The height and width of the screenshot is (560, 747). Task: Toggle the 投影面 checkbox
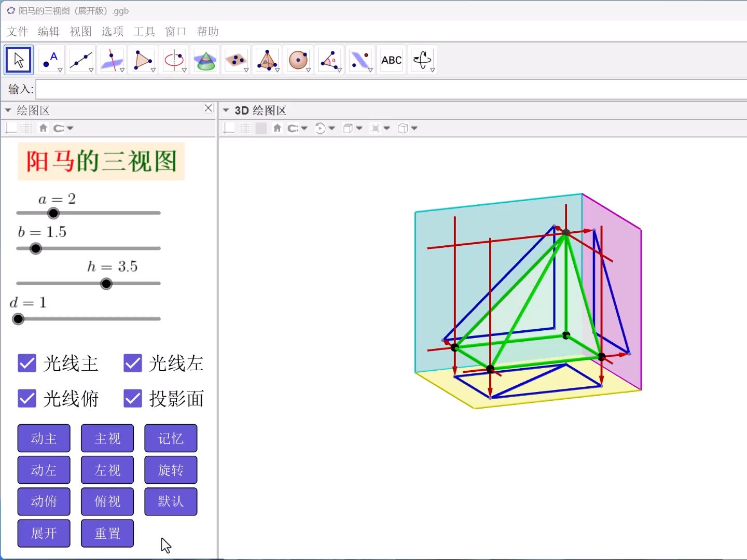[x=133, y=399]
